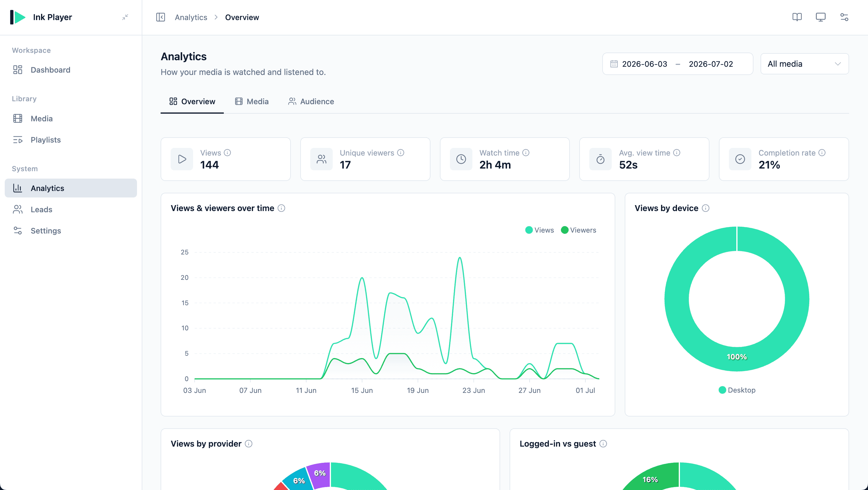Open the sliders settings icon in top bar

click(844, 17)
